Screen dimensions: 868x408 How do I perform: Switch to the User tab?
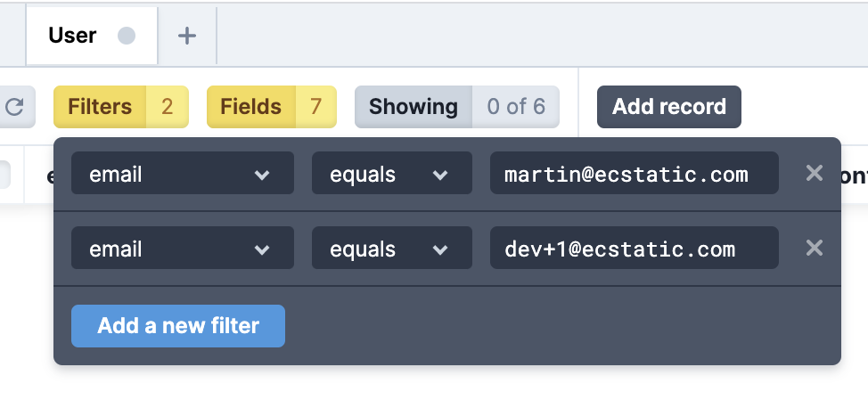(x=73, y=36)
